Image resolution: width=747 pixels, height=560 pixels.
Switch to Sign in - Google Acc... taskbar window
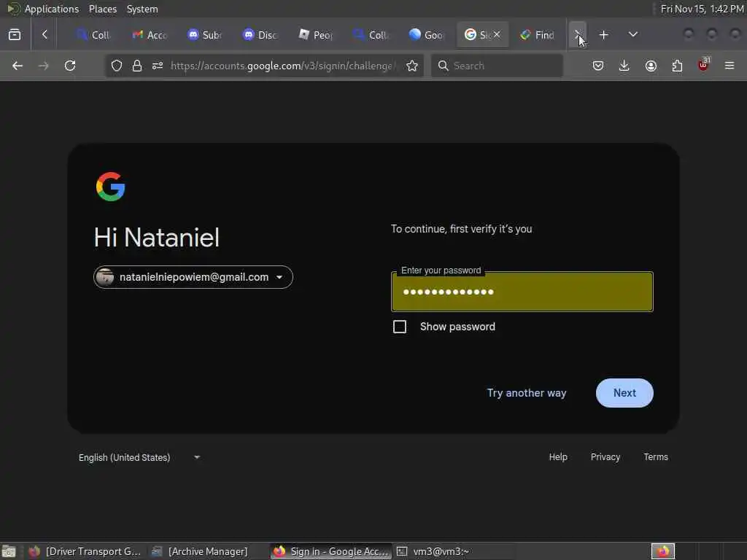[x=331, y=551]
